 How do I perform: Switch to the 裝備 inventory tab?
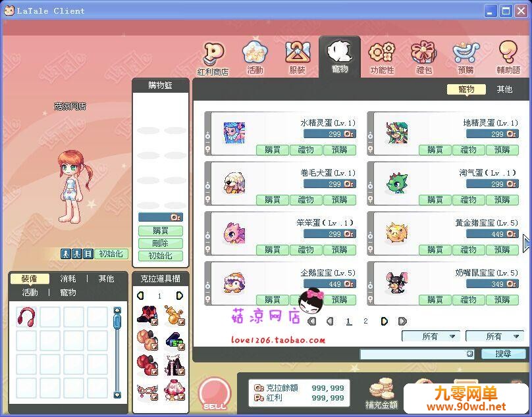pyautogui.click(x=30, y=279)
